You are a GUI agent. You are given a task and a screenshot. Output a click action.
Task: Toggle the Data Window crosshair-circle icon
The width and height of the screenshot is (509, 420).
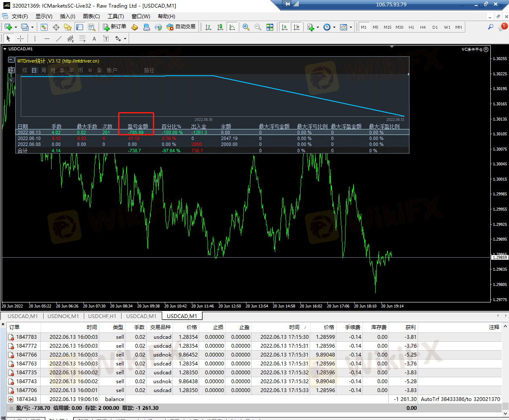[56, 27]
